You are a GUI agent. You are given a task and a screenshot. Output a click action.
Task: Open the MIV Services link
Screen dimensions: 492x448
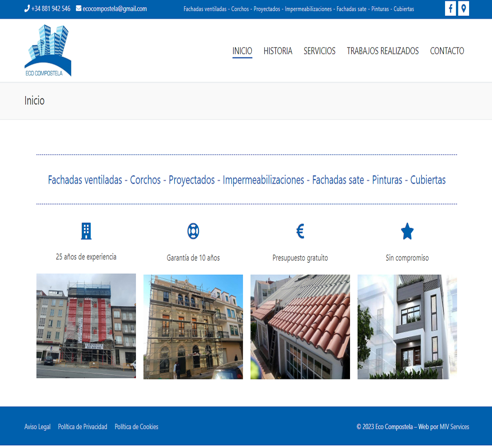click(454, 427)
